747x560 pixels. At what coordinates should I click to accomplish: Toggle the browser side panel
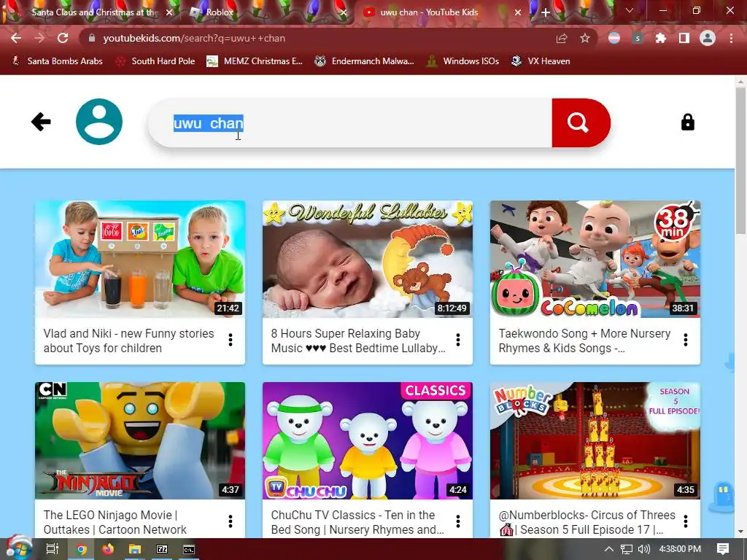coord(684,38)
